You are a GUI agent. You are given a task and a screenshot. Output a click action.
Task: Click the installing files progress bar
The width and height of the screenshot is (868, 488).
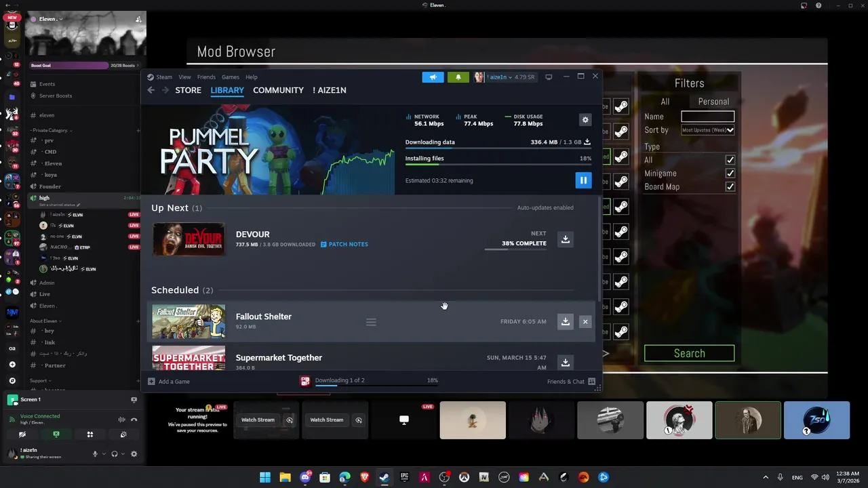click(x=498, y=165)
